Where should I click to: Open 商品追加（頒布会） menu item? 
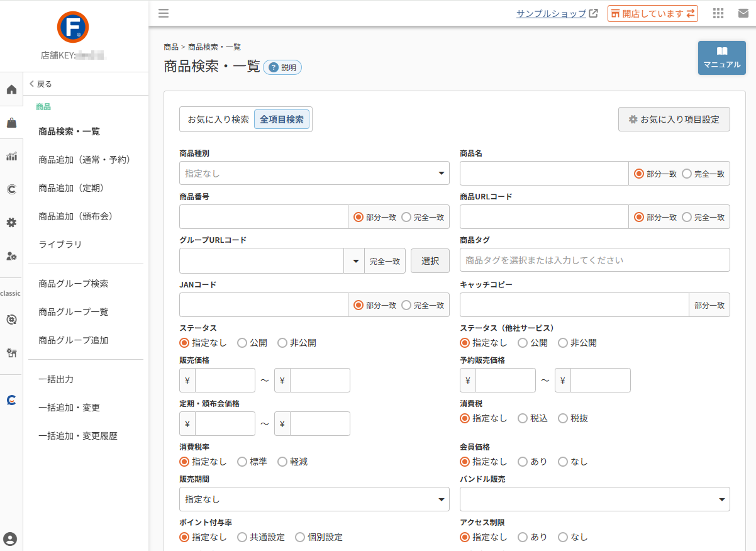coord(75,216)
